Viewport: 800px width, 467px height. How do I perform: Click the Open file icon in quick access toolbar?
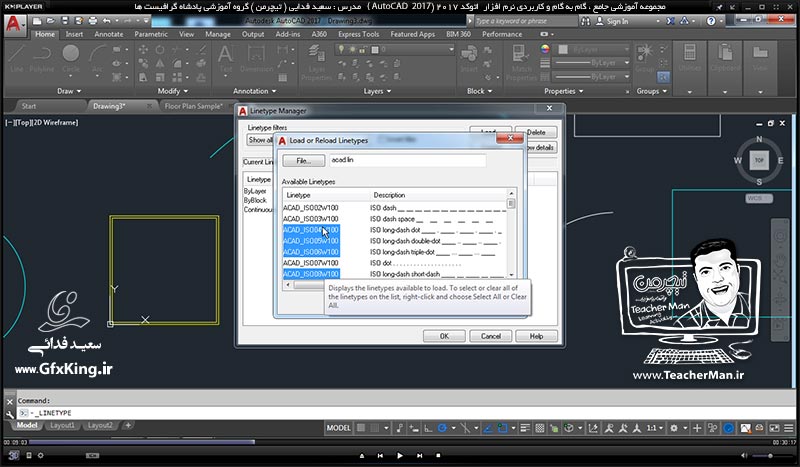[x=51, y=21]
